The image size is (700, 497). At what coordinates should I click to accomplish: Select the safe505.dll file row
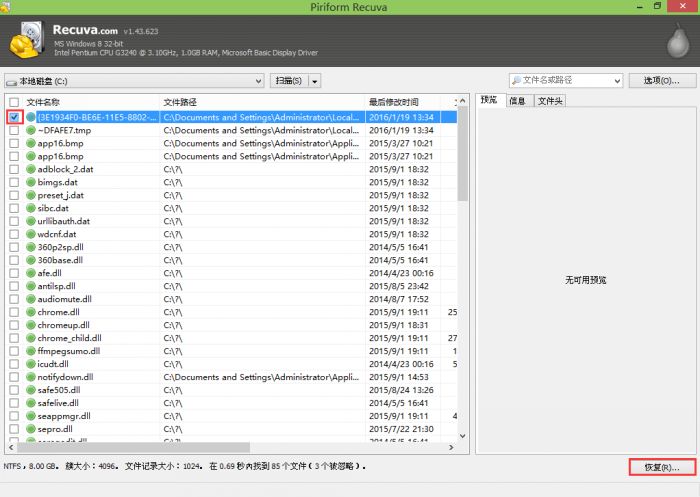point(232,390)
